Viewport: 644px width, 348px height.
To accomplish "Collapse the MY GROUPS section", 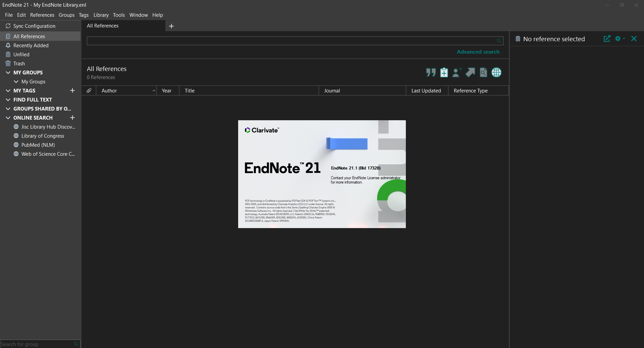I will [x=8, y=73].
